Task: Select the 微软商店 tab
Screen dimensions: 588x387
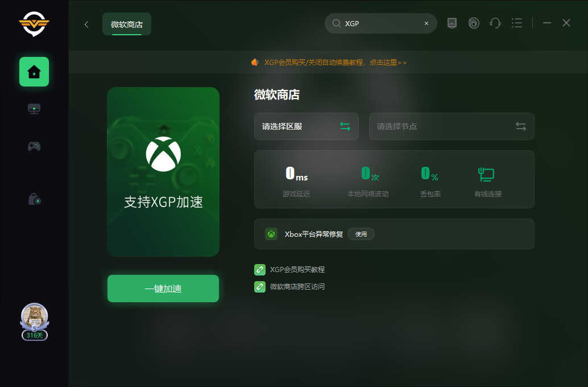Action: tap(127, 24)
